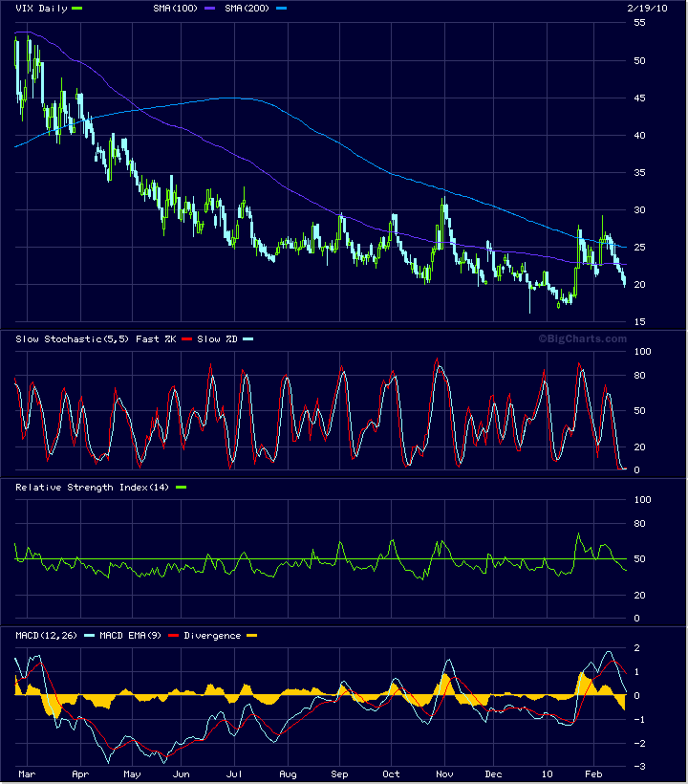Select the MACD EMA(9) legend label

pos(130,636)
